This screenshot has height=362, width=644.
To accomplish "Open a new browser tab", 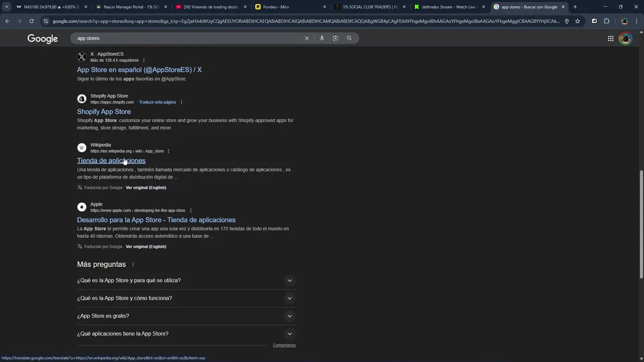I will click(575, 7).
